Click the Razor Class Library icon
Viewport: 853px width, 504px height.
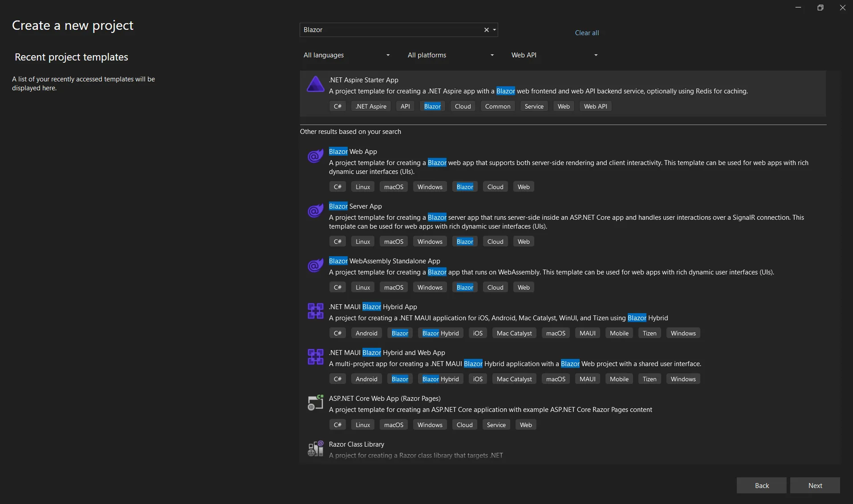click(x=316, y=448)
